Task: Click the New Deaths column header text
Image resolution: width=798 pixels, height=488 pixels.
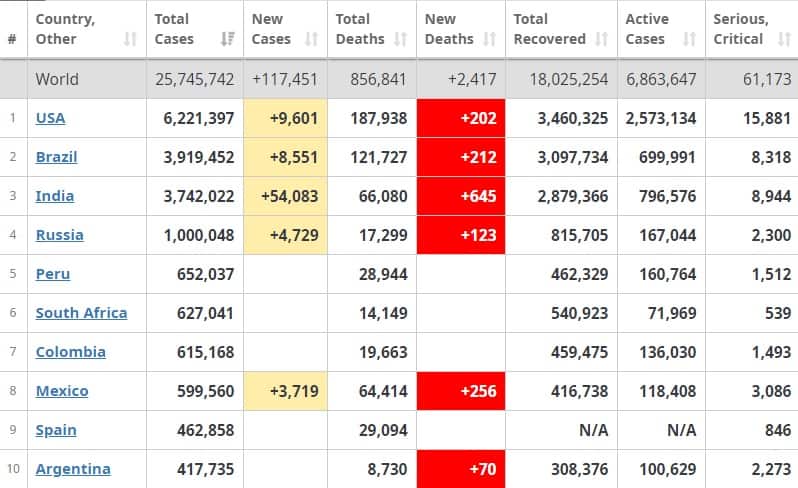Action: pyautogui.click(x=449, y=29)
